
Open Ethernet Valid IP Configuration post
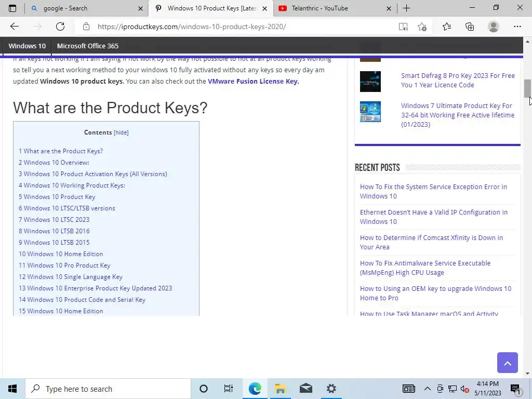[x=434, y=217]
